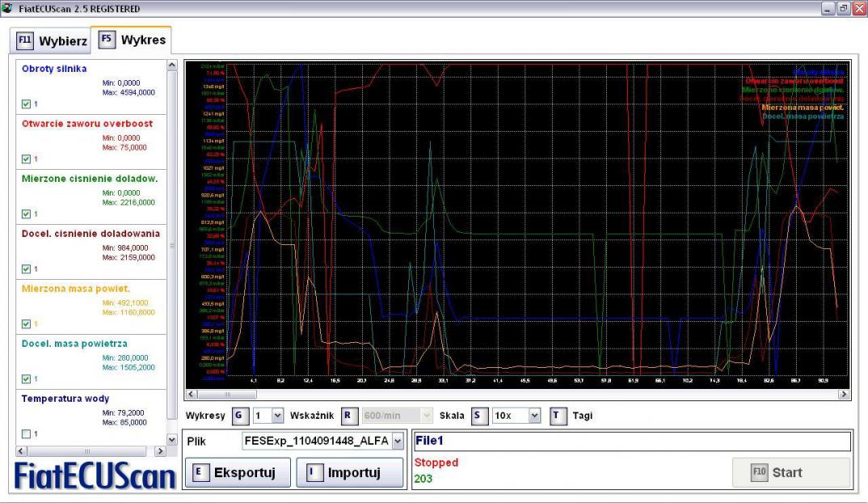The width and height of the screenshot is (868, 503).
Task: Open the Wykresy count dropdown
Action: tap(279, 416)
